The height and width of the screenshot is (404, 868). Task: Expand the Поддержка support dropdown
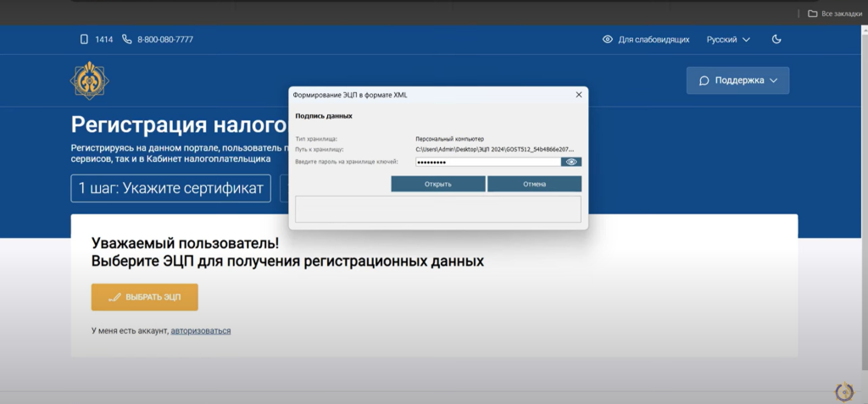coord(737,80)
